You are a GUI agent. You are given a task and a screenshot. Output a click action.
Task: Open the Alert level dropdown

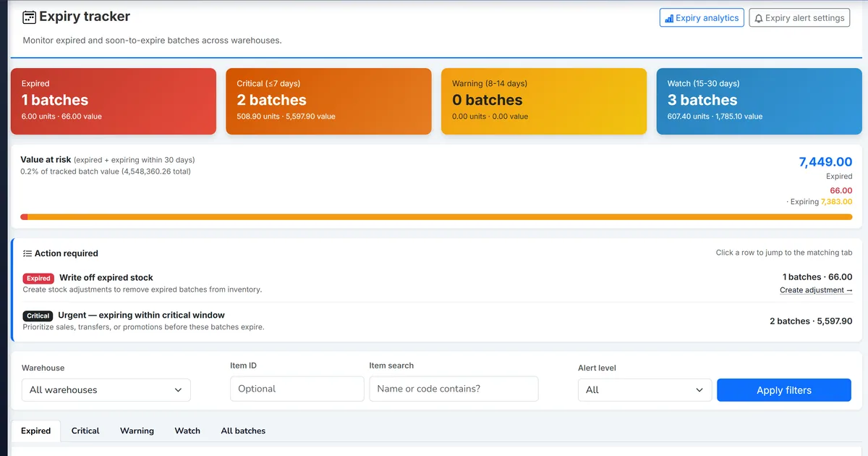645,390
